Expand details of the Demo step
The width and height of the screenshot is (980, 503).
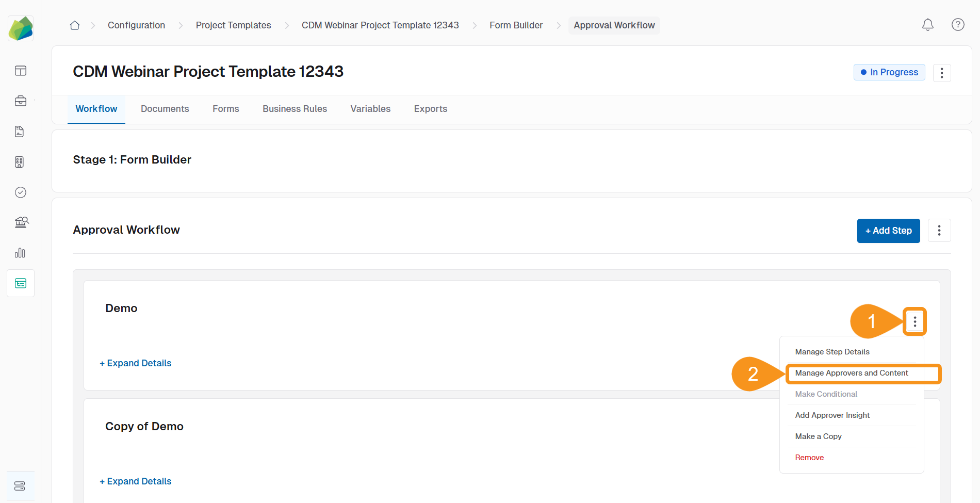[x=135, y=363]
